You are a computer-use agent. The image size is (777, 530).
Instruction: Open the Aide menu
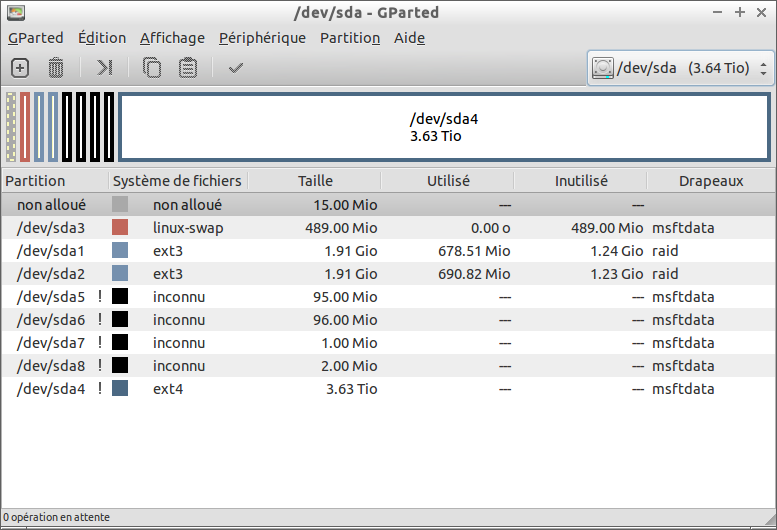click(409, 38)
